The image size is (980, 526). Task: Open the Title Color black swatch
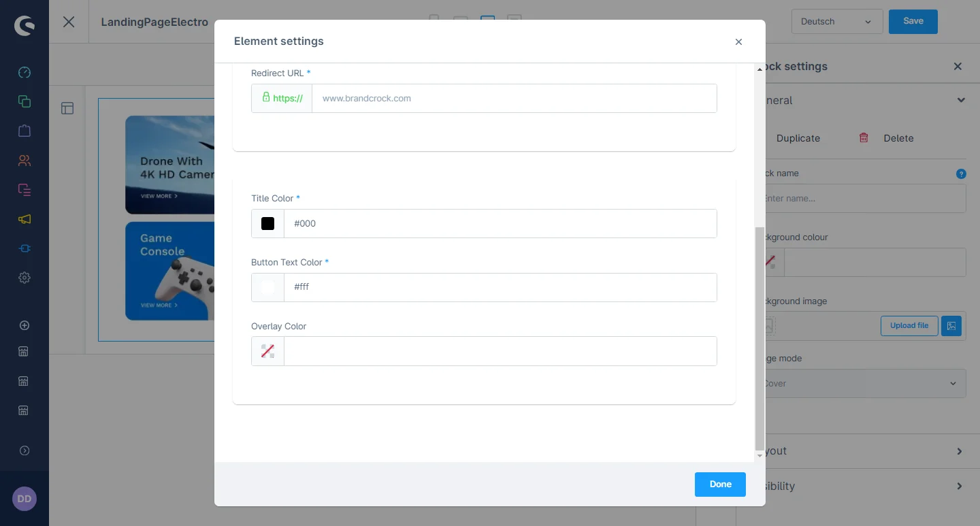point(267,223)
